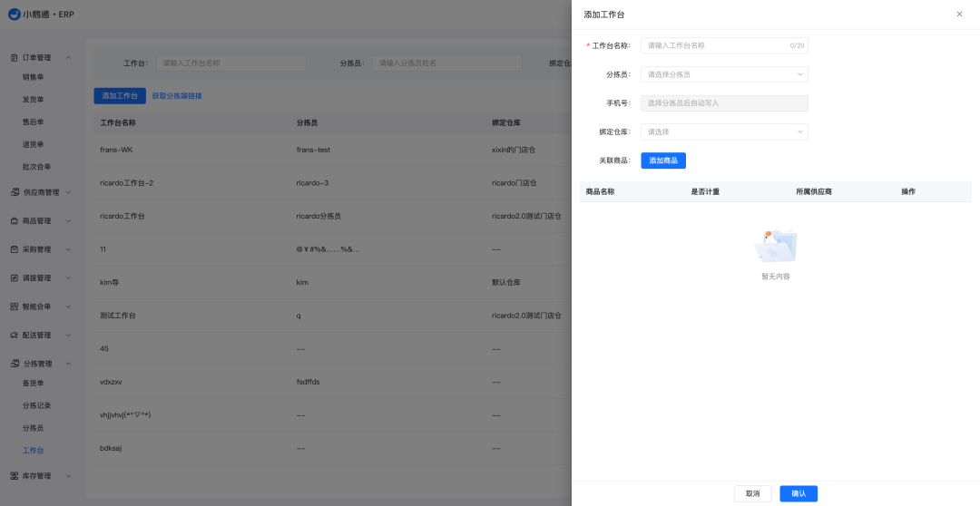Expand the 供应商管理 menu chevron
This screenshot has width=980, height=506.
(68, 192)
